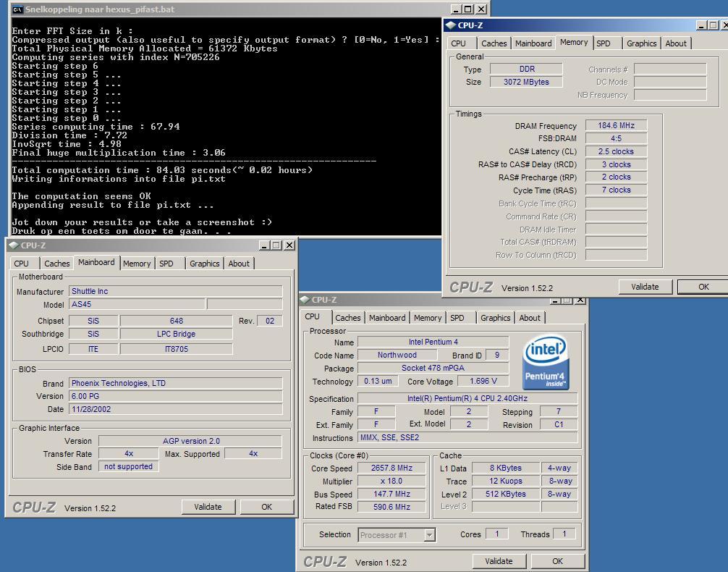The width and height of the screenshot is (728, 572).
Task: Click the Multiplier x 18.0 value
Action: tap(391, 481)
